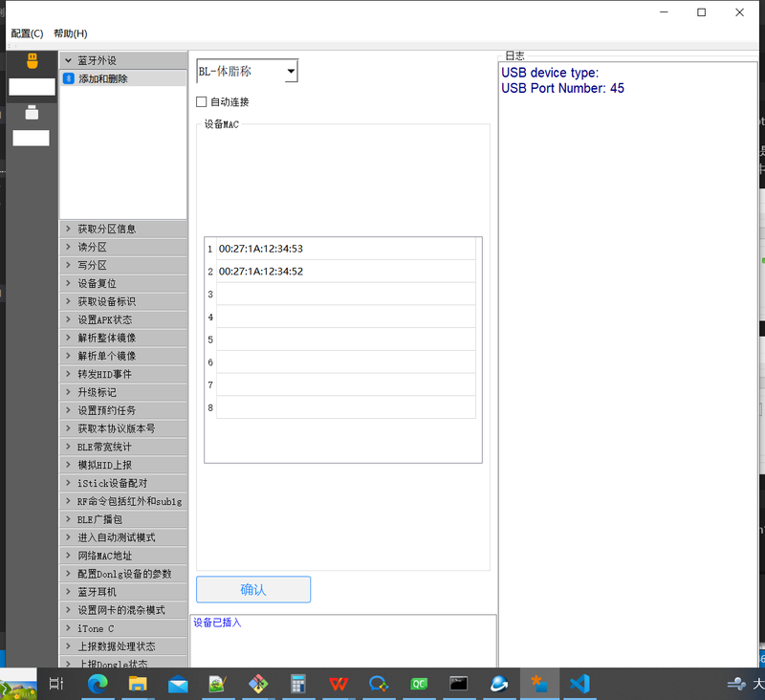Expand the iStick设备配对 section
765x700 pixels.
[x=123, y=483]
